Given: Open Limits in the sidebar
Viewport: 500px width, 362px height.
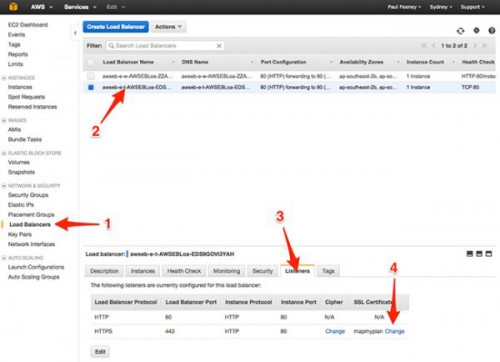Looking at the screenshot, I should [16, 64].
